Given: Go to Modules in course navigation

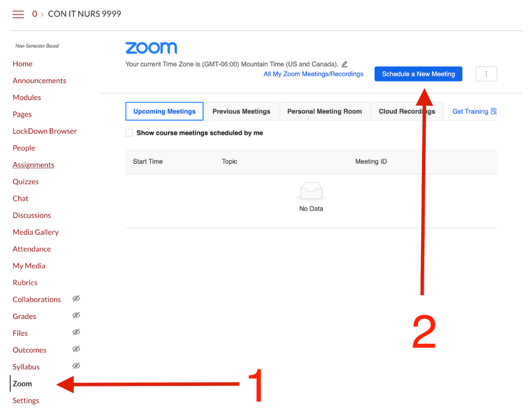Looking at the screenshot, I should pyautogui.click(x=27, y=98).
